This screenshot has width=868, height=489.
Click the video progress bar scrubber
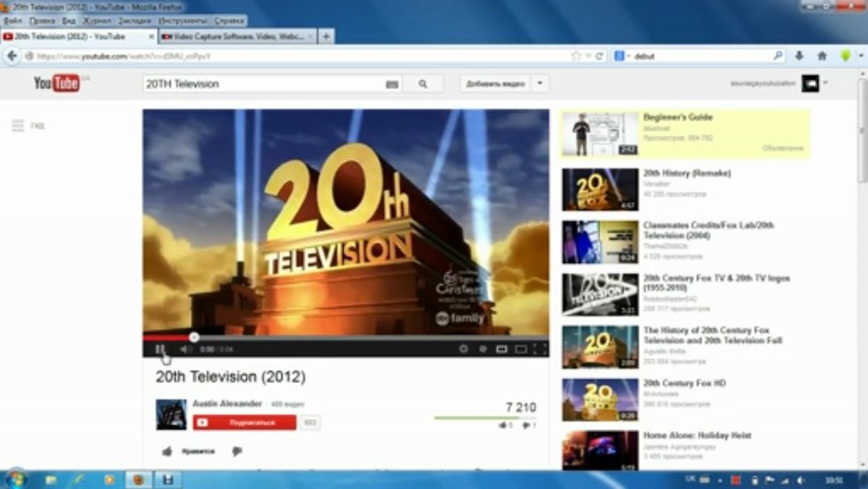[x=194, y=337]
